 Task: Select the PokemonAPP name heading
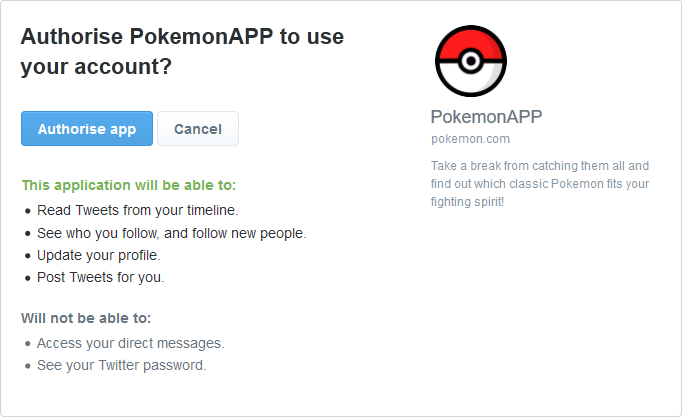pos(486,117)
